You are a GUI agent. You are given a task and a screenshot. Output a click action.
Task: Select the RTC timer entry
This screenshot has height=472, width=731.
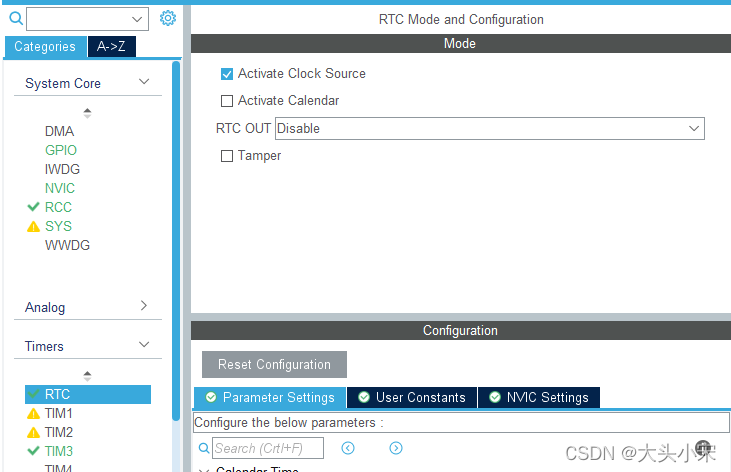coord(88,395)
